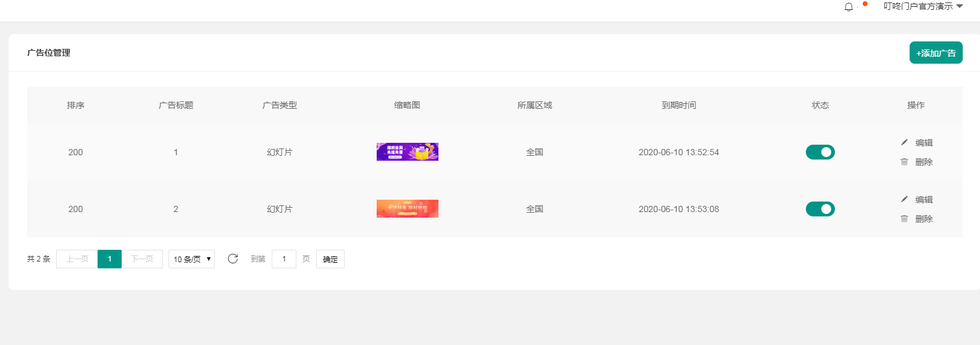Click the notification bell icon
980x345 pixels.
(848, 7)
